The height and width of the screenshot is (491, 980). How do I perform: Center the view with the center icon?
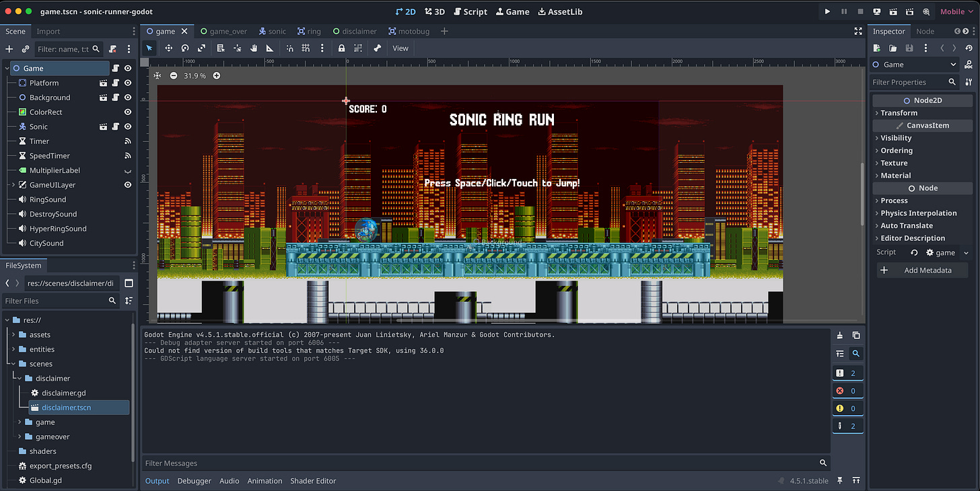click(x=157, y=75)
